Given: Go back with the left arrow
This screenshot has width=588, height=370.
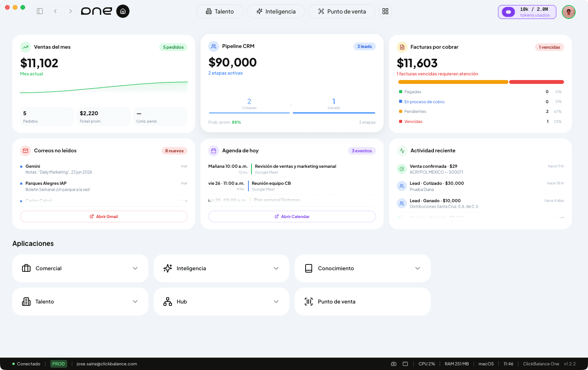Looking at the screenshot, I should [55, 11].
